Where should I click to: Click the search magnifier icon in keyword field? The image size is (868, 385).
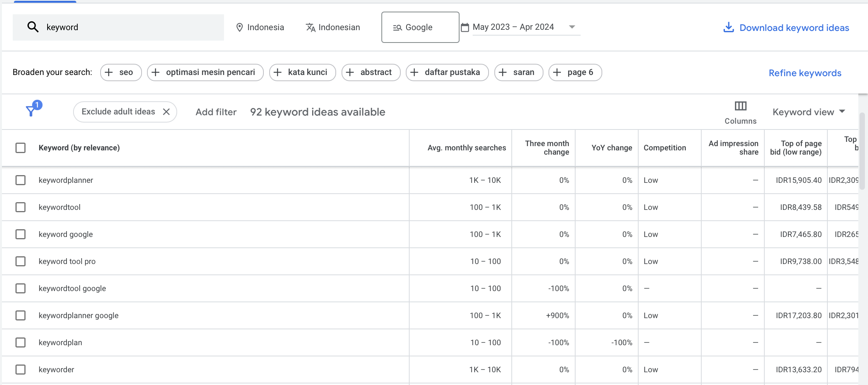pyautogui.click(x=33, y=27)
